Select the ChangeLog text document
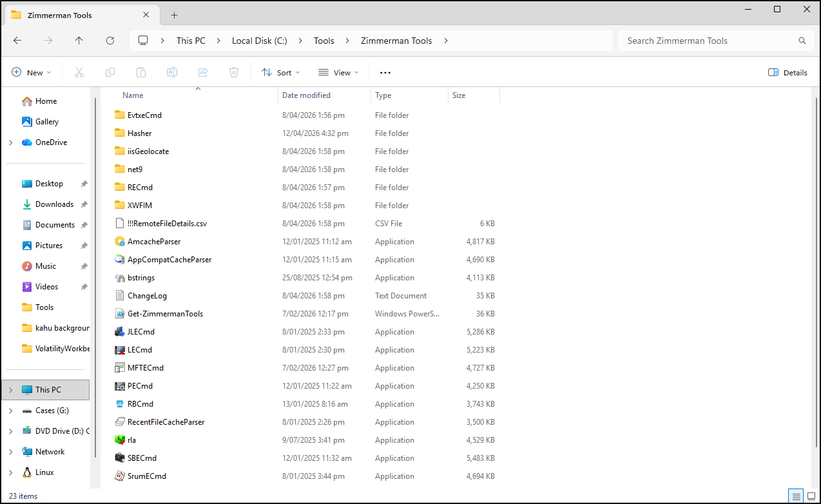Viewport: 821px width, 504px height. pyautogui.click(x=147, y=296)
